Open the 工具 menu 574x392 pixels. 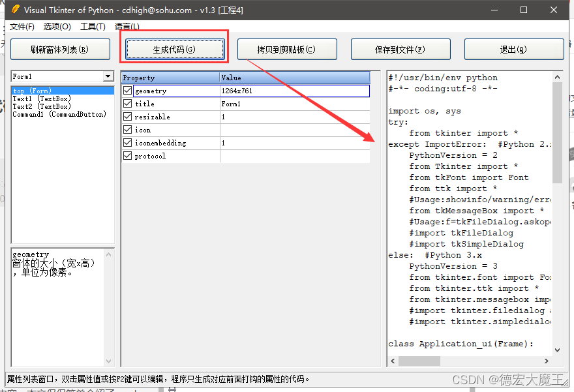coord(92,27)
